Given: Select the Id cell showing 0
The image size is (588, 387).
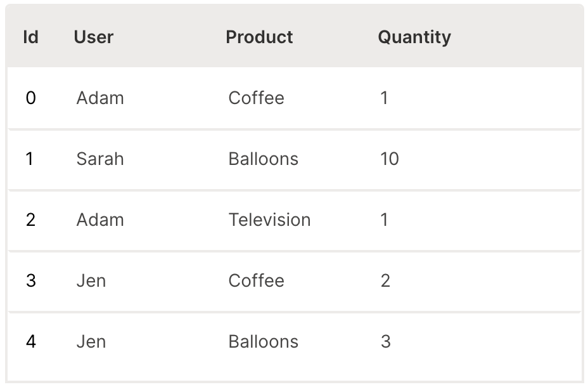Looking at the screenshot, I should (x=30, y=98).
